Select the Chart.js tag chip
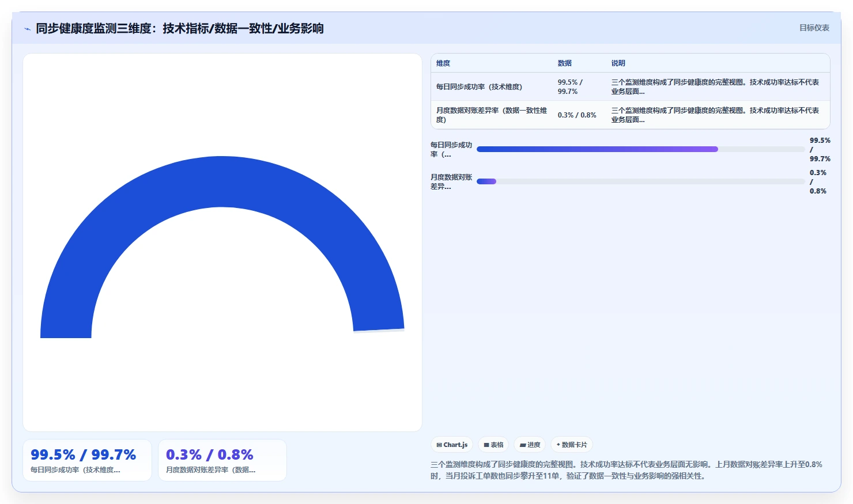Screen dimensions: 853x504 pos(452,445)
